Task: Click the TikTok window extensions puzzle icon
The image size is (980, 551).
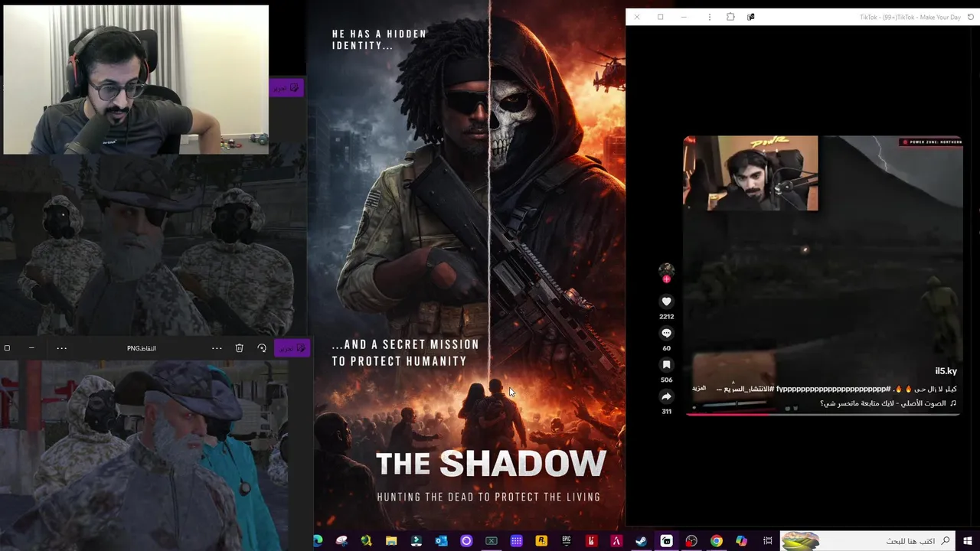Action: click(730, 17)
